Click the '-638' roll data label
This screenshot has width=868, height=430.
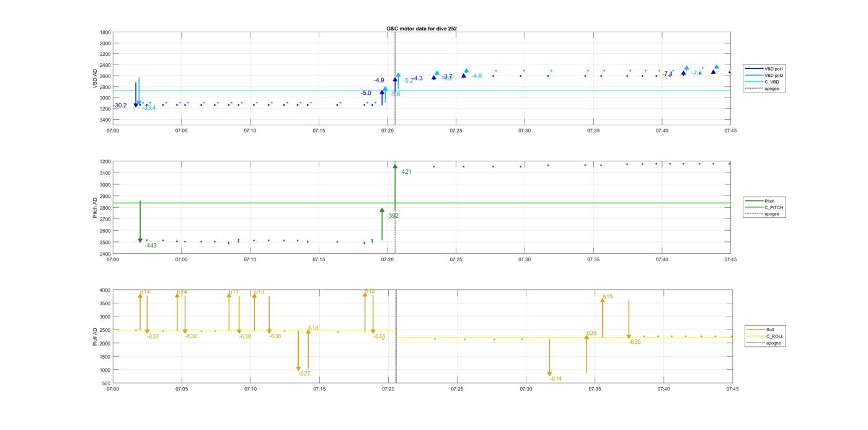click(x=191, y=336)
